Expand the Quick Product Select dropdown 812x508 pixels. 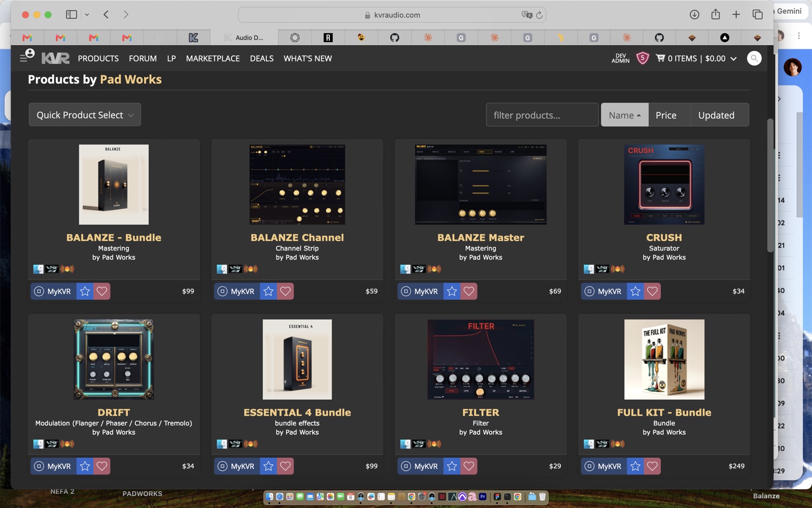pos(85,115)
